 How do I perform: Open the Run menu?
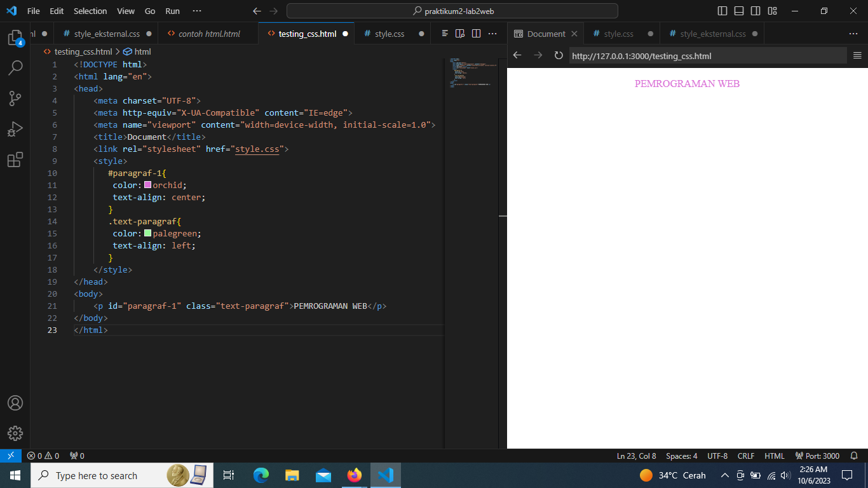[x=172, y=11]
